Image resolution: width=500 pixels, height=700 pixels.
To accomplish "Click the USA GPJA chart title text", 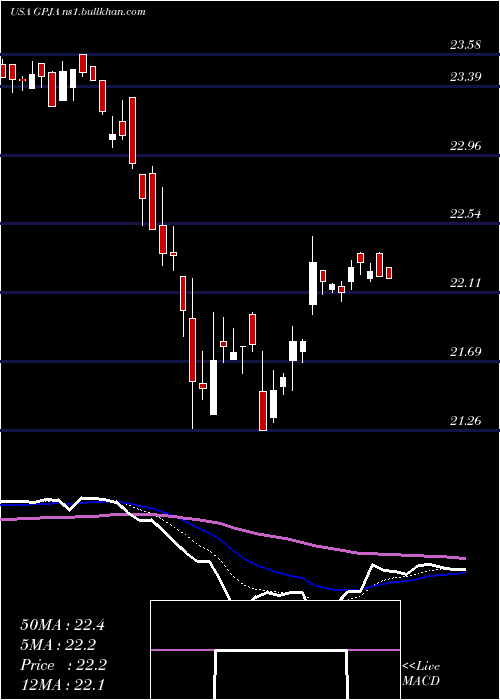I will (78, 12).
